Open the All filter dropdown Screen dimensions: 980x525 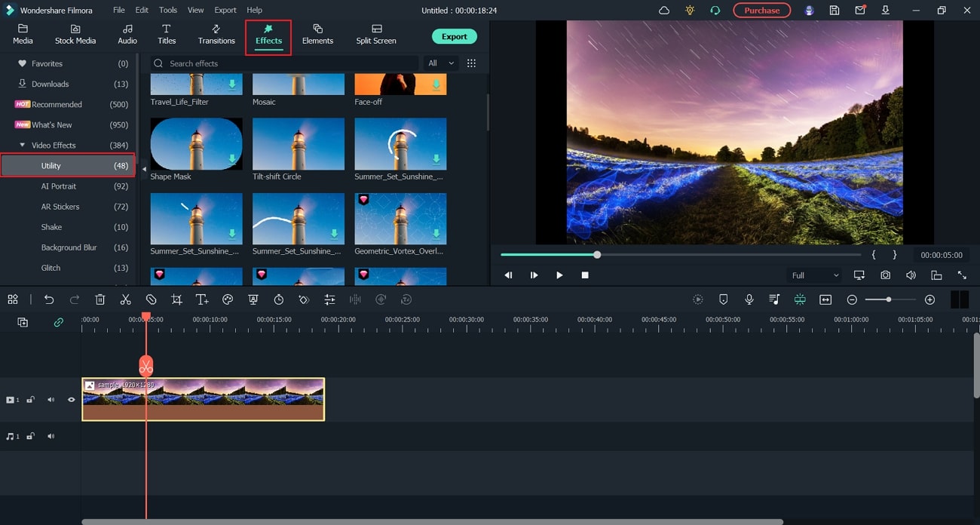(441, 63)
